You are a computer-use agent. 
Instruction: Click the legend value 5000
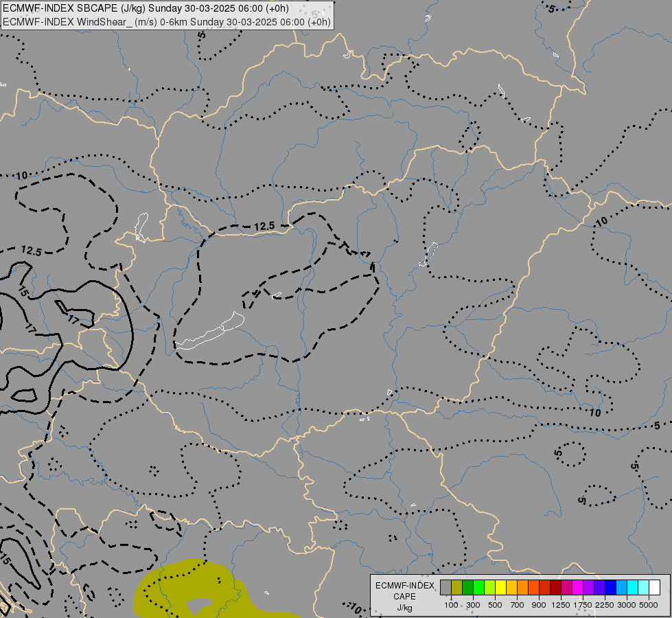tap(649, 605)
